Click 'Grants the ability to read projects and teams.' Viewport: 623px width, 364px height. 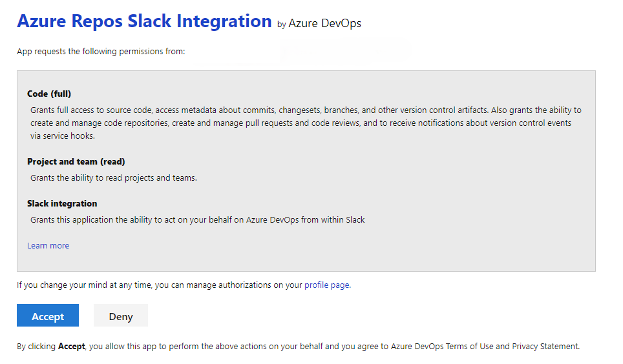tap(114, 178)
